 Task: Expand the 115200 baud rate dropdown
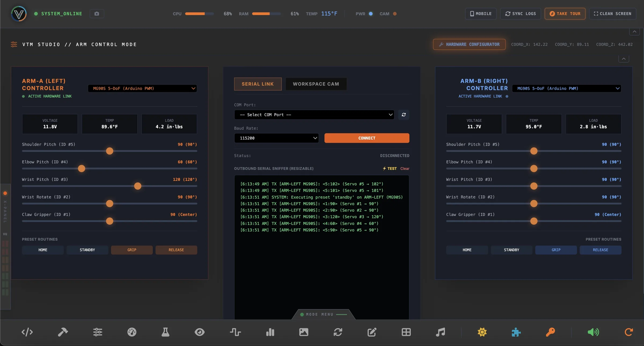click(276, 138)
